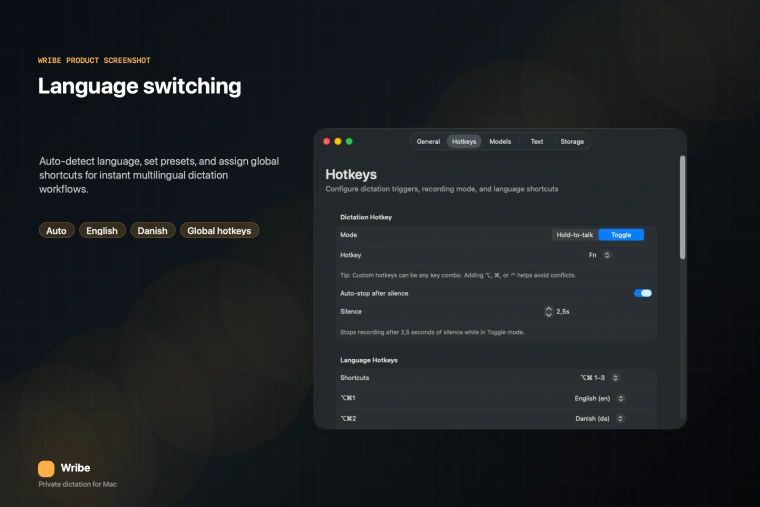Click the yellow minimize window button
760x507 pixels.
pyautogui.click(x=338, y=142)
